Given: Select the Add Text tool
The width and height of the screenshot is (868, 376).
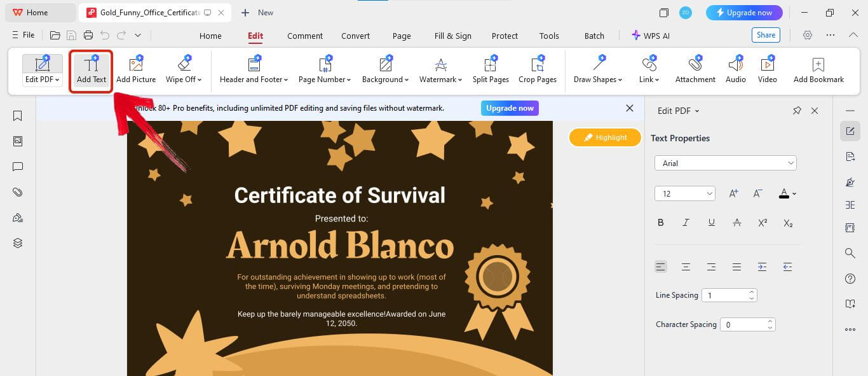Looking at the screenshot, I should (x=92, y=70).
